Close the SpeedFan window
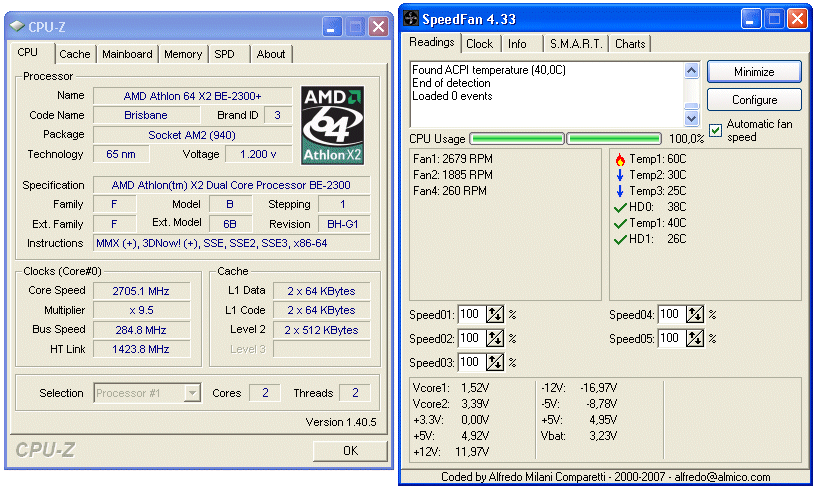 (797, 19)
